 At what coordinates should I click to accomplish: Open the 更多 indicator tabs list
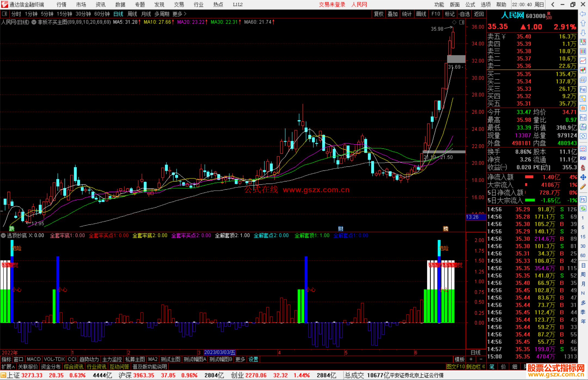pyautogui.click(x=240, y=359)
